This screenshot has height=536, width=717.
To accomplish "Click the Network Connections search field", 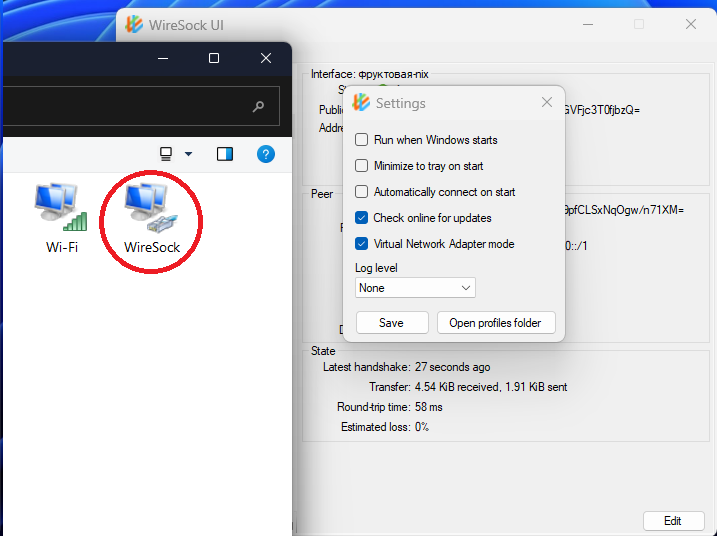I will [x=141, y=106].
